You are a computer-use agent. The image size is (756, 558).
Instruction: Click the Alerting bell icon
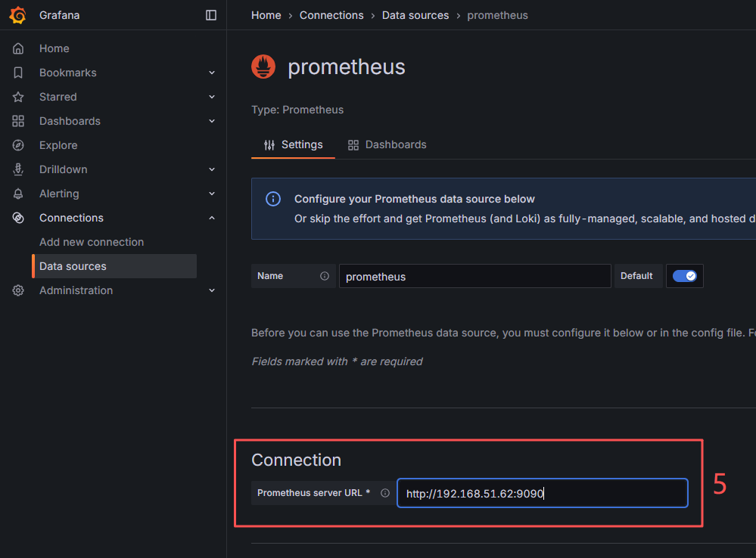[x=18, y=194]
